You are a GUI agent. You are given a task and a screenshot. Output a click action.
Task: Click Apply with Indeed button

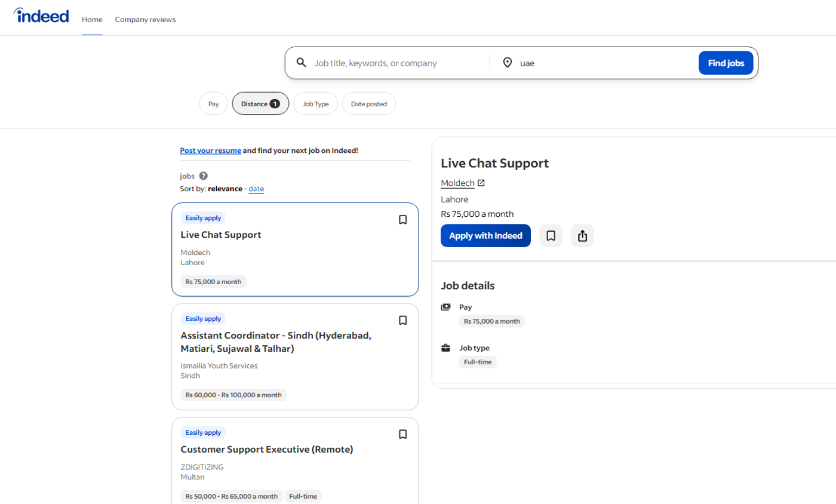485,236
